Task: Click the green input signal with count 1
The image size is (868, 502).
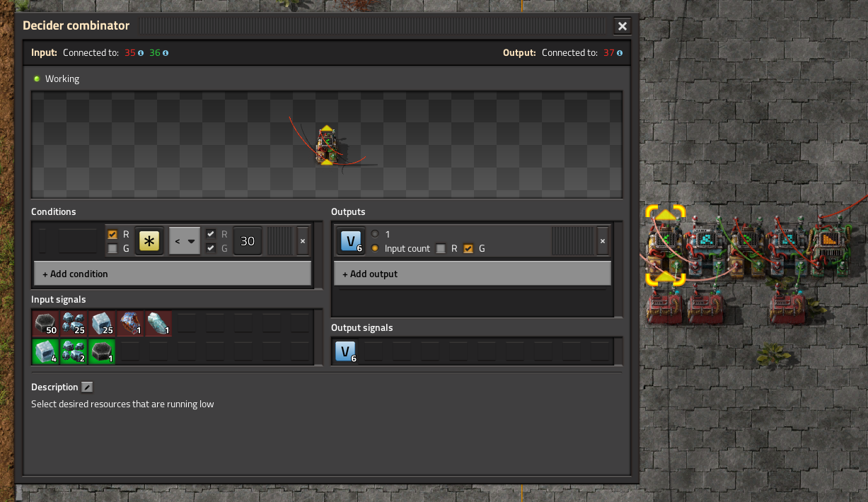Action: pos(102,351)
